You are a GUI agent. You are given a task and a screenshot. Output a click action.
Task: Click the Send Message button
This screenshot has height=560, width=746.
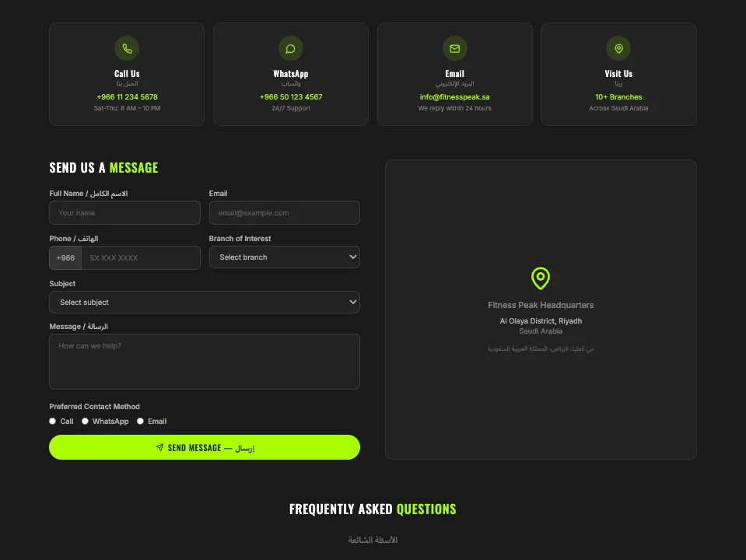pos(205,447)
